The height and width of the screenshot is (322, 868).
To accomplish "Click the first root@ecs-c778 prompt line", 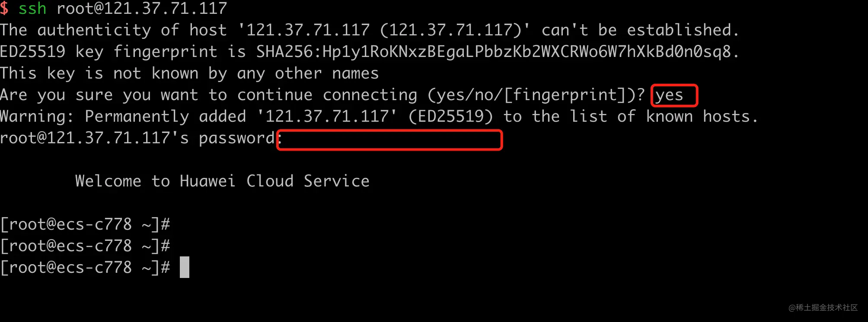I will point(85,224).
